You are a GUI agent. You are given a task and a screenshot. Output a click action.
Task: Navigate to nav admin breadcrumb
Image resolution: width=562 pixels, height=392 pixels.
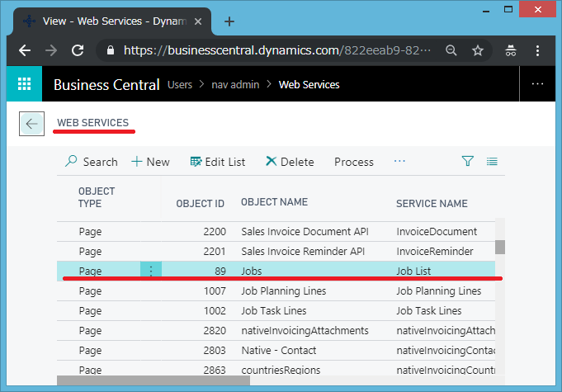[235, 84]
